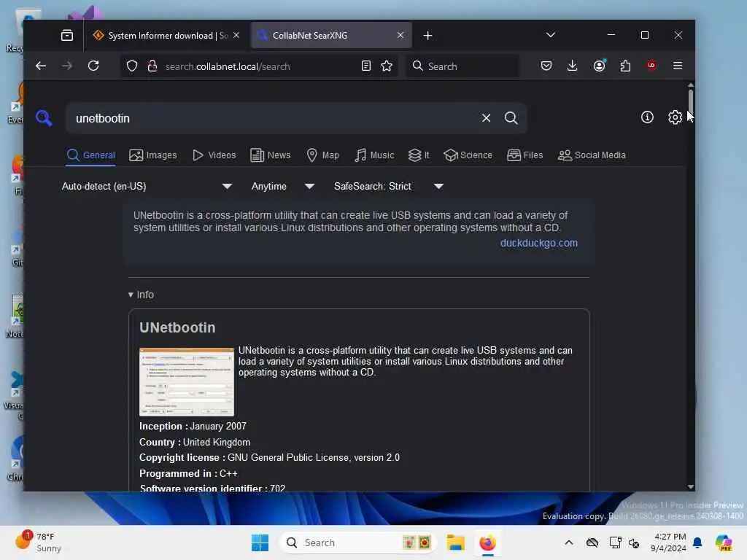The height and width of the screenshot is (560, 747).
Task: Click the Firefox toolbar Search box
Action: [x=462, y=66]
